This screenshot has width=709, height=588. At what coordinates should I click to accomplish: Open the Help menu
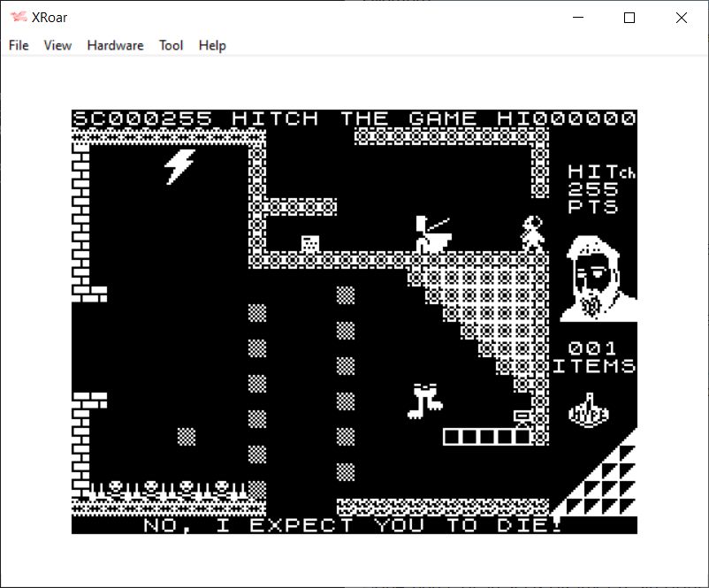[212, 45]
